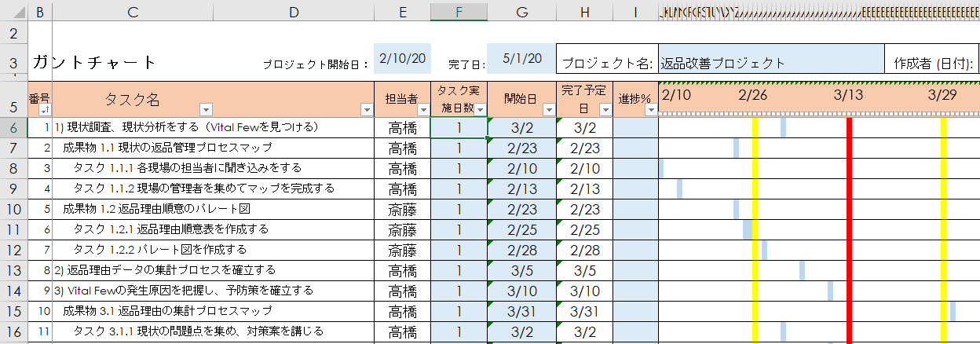Open the 開始日 filter dropdown
The width and height of the screenshot is (980, 344).
pos(549,110)
